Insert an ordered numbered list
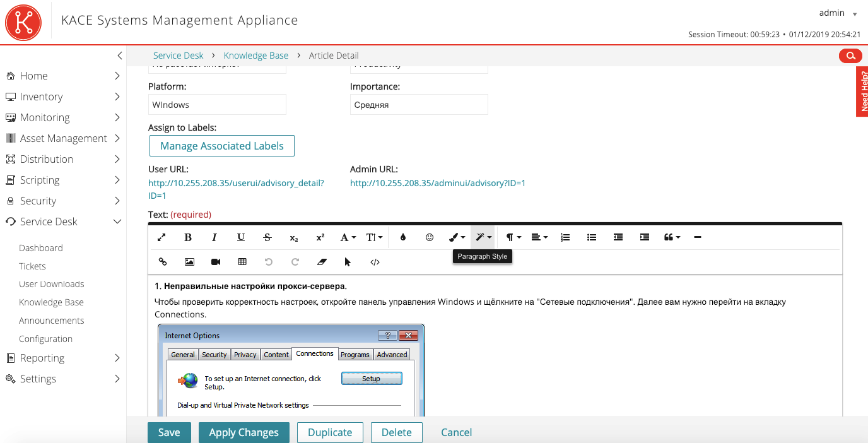This screenshot has width=868, height=443. pos(565,237)
